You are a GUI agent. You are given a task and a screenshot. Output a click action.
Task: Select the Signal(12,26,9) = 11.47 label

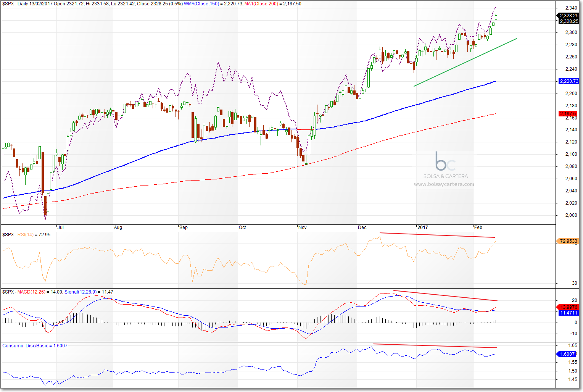click(89, 292)
